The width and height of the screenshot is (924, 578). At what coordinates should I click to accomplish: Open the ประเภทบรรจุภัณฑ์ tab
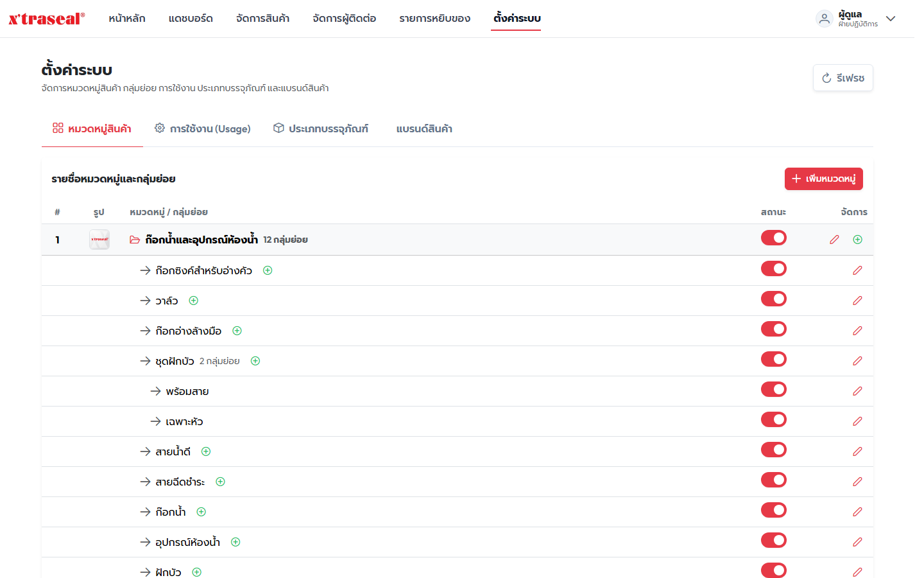tap(321, 128)
